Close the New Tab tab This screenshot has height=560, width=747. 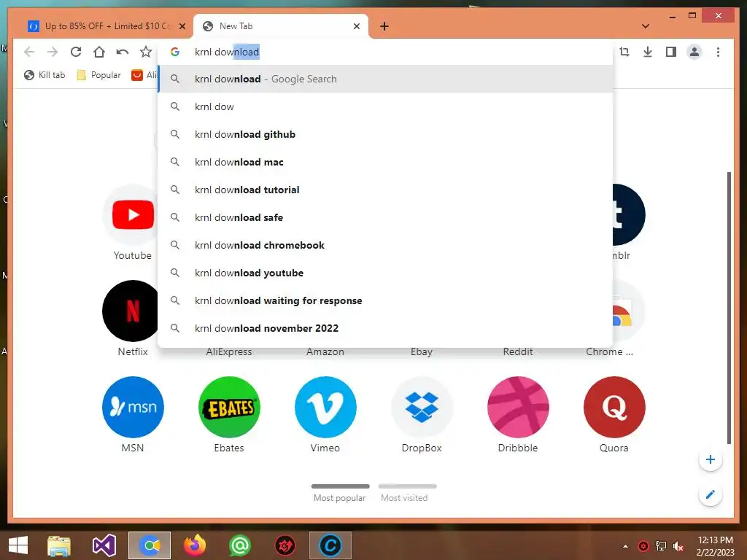pos(356,26)
